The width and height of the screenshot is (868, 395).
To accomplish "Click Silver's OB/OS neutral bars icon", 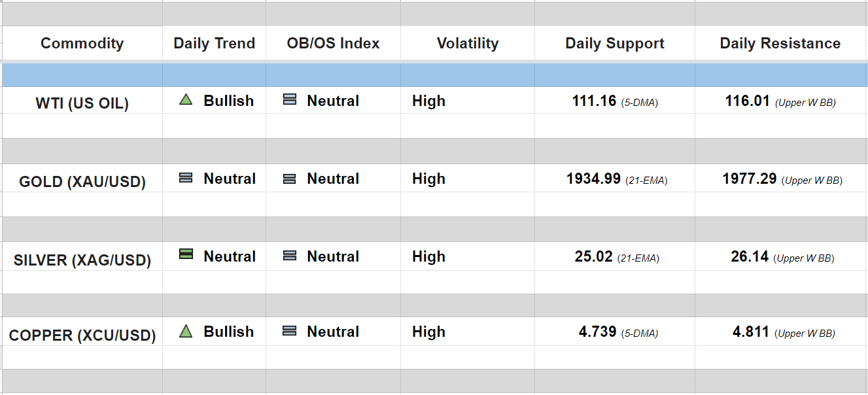I will coord(290,256).
